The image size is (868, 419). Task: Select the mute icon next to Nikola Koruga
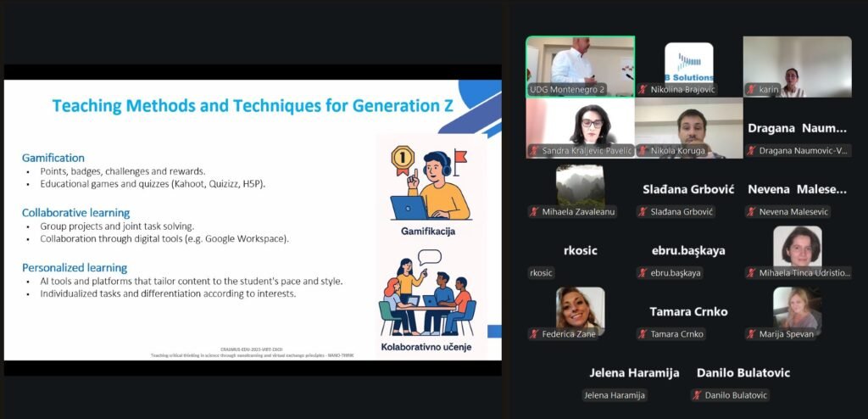pyautogui.click(x=643, y=151)
